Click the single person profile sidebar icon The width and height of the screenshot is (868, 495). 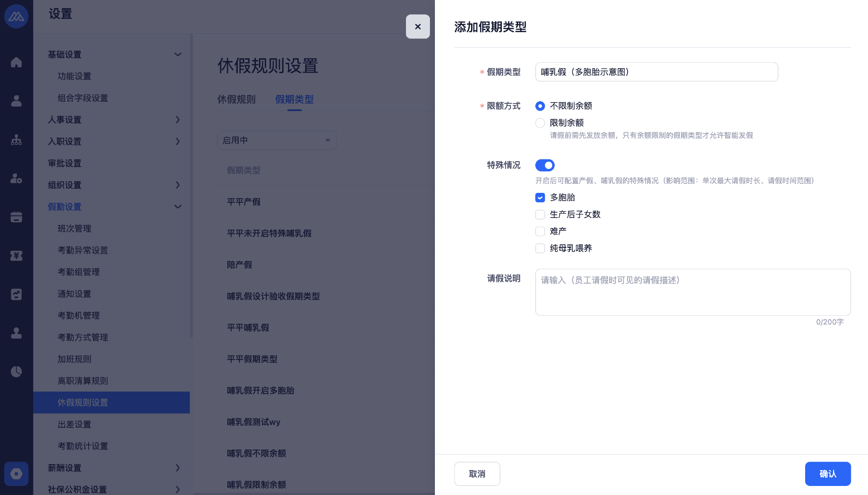point(16,101)
